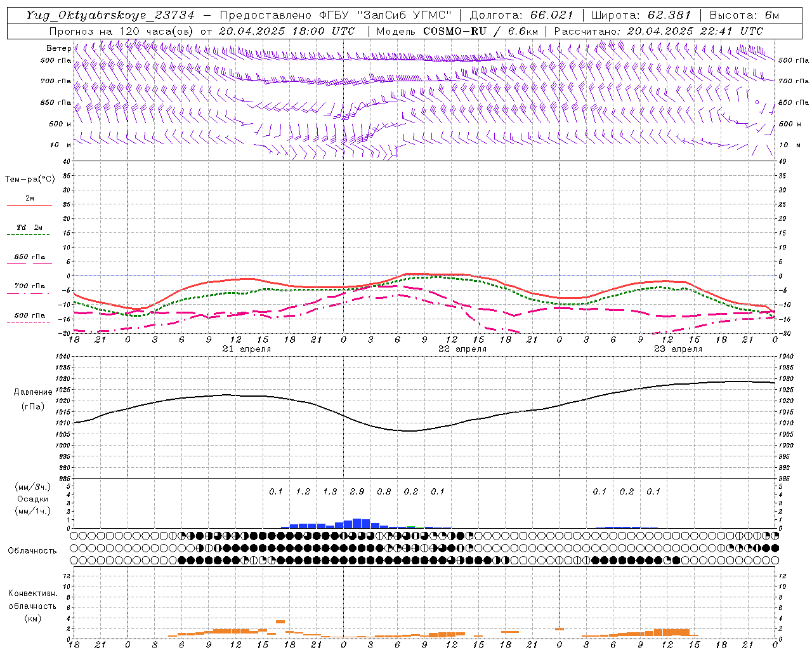
Task: Click the precipitation value '1.3'
Action: [330, 491]
